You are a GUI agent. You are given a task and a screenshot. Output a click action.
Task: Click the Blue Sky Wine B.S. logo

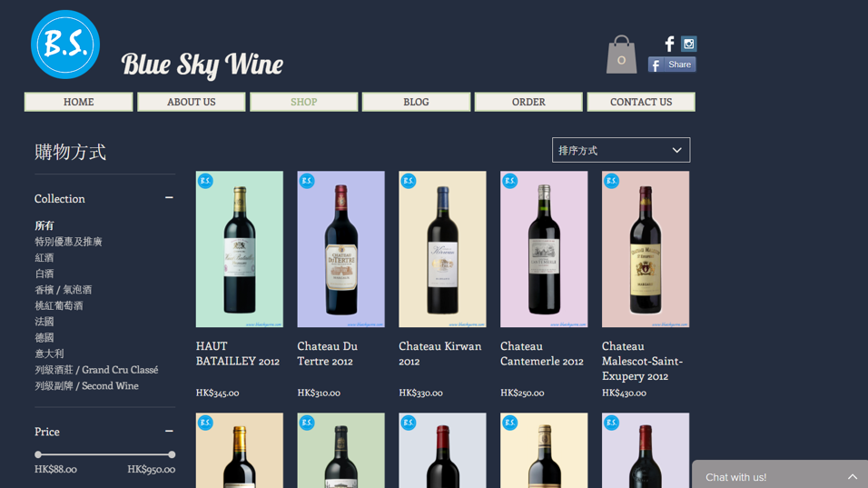(x=65, y=45)
